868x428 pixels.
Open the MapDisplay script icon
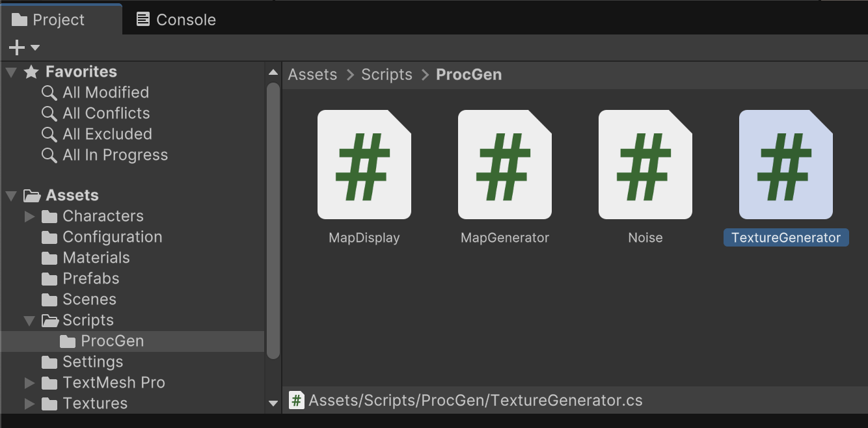(x=364, y=165)
